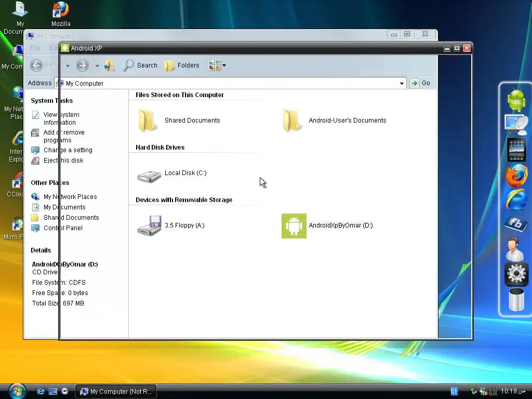Open the AndroidXpByOmar (D:) Android icon
Screen dimensions: 532x399
[294, 226]
